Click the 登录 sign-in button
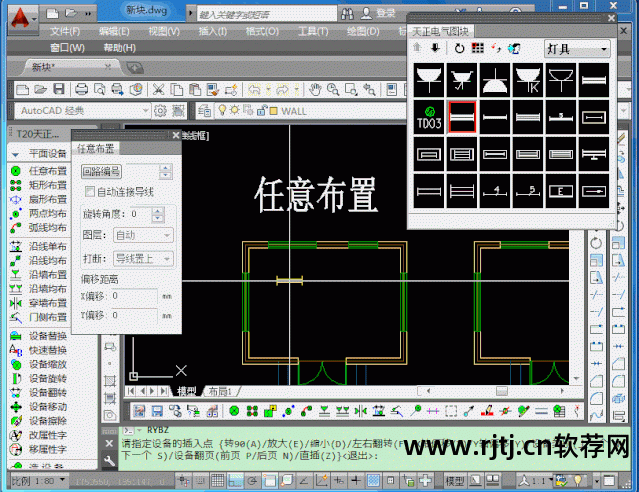Screen dimensions: 639x492 [378, 13]
